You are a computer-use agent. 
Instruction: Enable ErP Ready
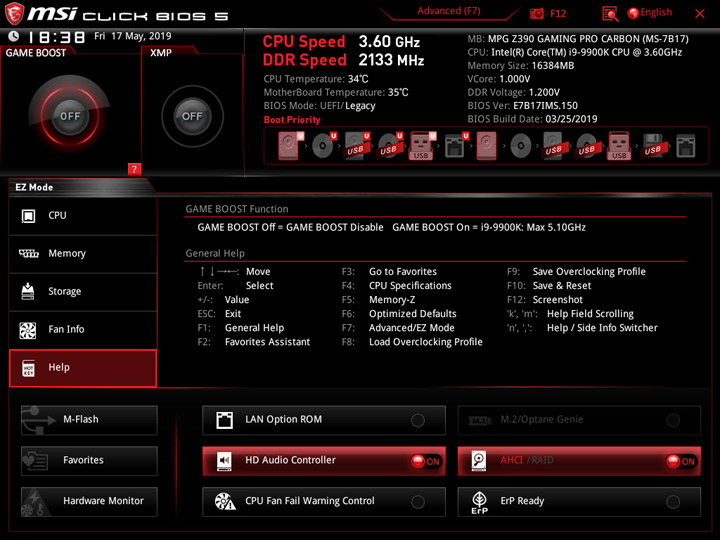tap(579, 501)
